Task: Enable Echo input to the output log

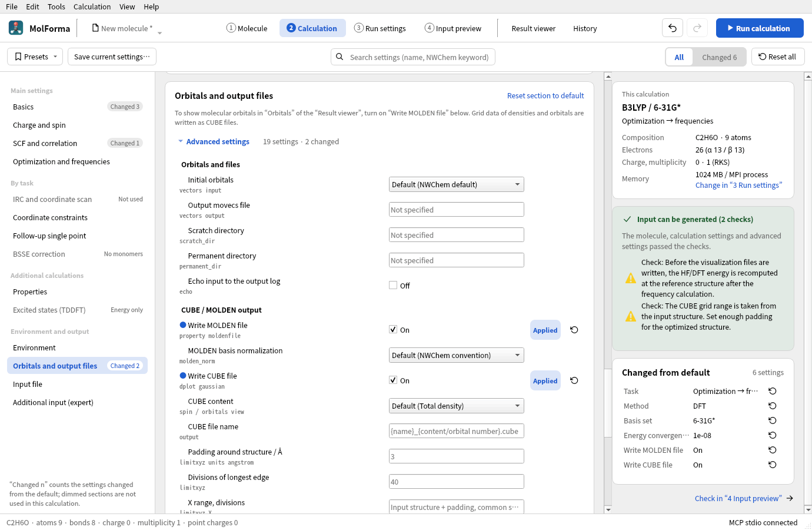Action: click(x=393, y=285)
